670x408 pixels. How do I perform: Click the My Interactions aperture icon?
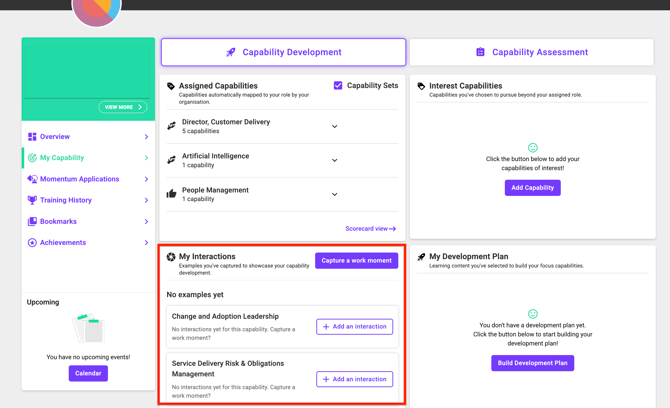171,257
